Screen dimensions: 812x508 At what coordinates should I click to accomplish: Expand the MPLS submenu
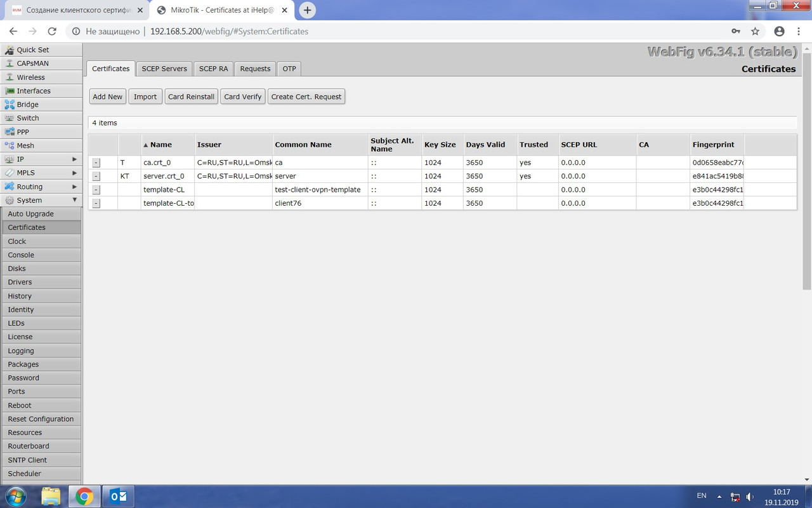click(41, 173)
